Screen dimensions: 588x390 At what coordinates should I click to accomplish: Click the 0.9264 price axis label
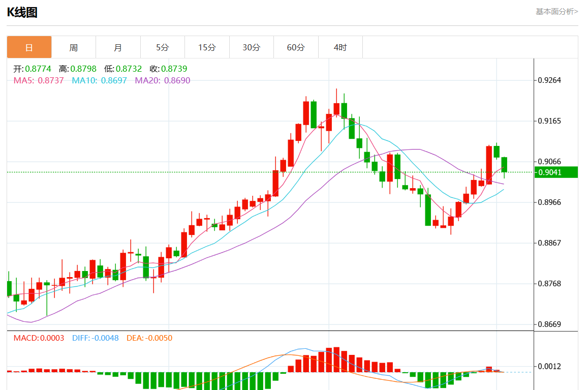[549, 80]
